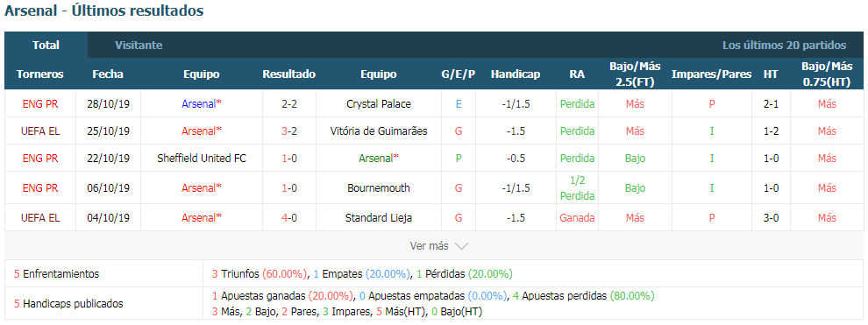
Task: Open Crystal Palace team link
Action: (x=379, y=104)
